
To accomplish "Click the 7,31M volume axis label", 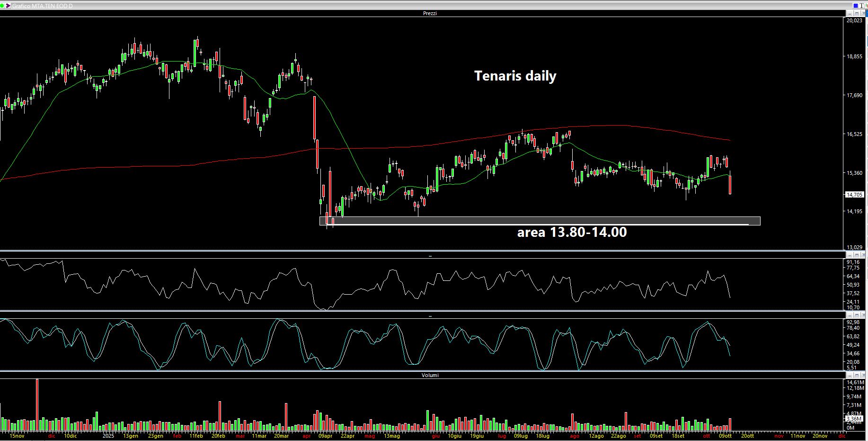I will (854, 405).
